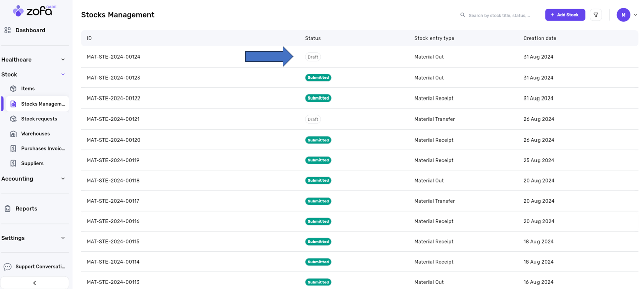This screenshot has width=644, height=293.
Task: Click the Add Stock button
Action: pos(565,15)
